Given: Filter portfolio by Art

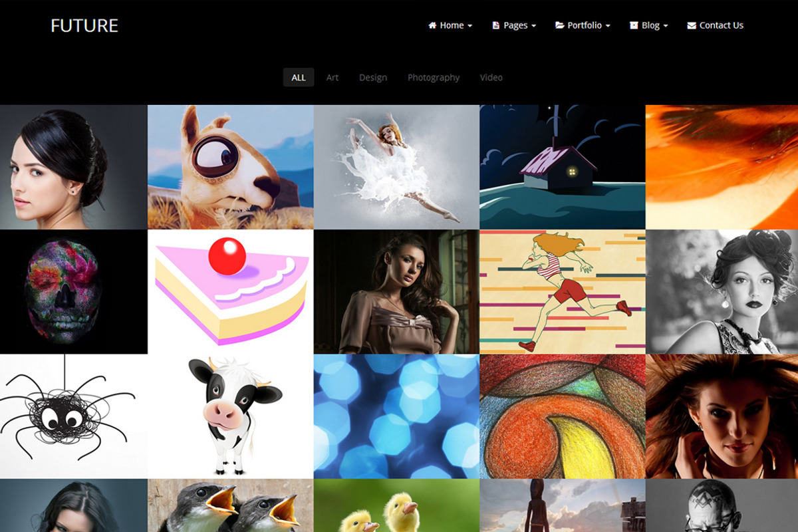Looking at the screenshot, I should (x=332, y=77).
